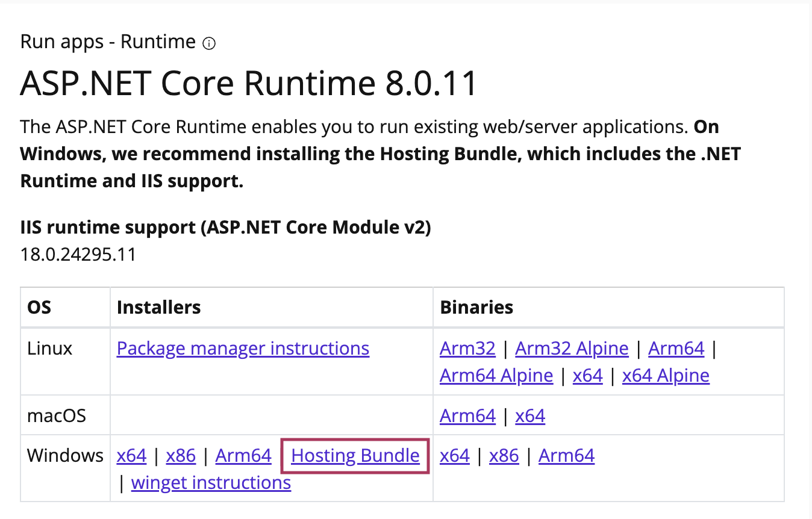812x519 pixels.
Task: Click the 18.0.24295.11 module version text
Action: (78, 255)
